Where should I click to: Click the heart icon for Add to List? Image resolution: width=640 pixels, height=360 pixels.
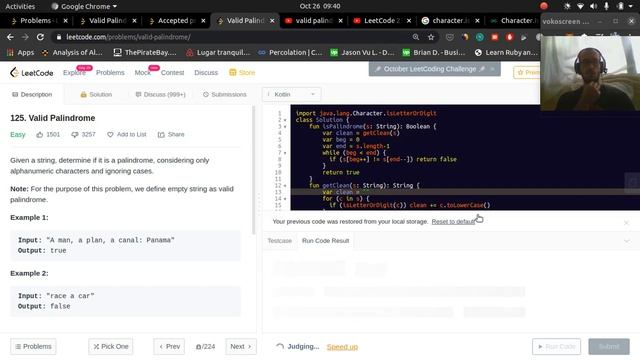pos(110,135)
